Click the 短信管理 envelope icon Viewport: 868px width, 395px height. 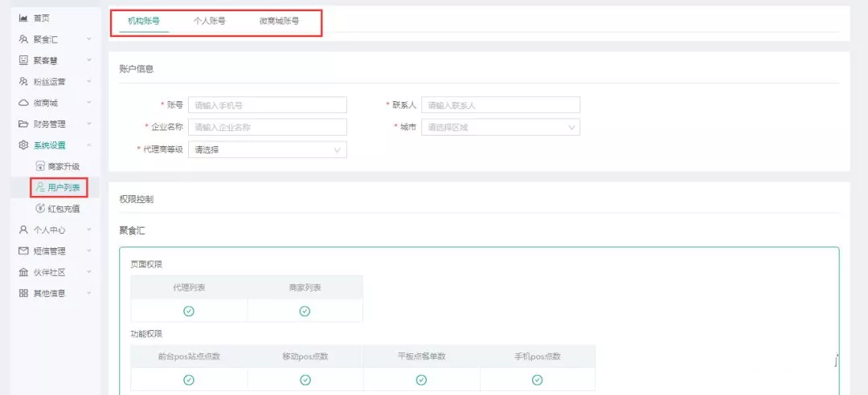pos(23,251)
